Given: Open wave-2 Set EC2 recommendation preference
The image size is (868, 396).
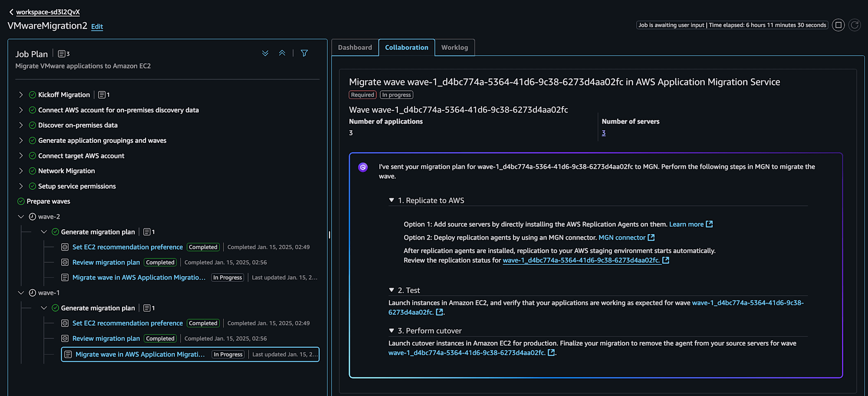Looking at the screenshot, I should click(x=128, y=247).
